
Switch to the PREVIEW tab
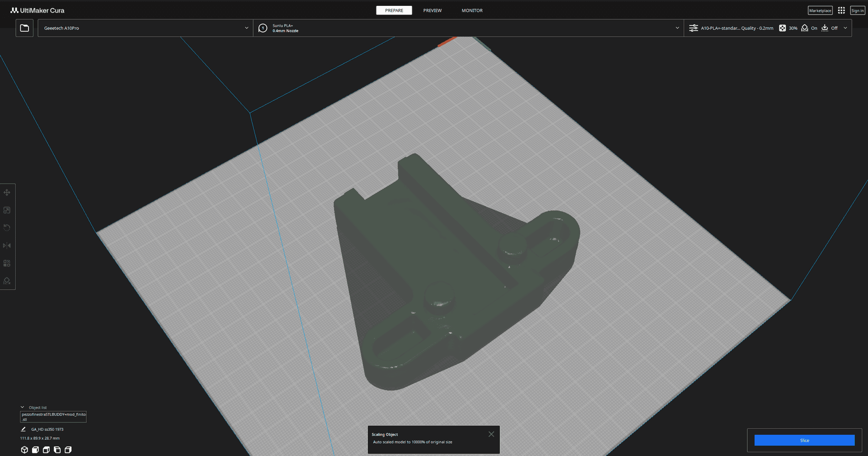432,10
